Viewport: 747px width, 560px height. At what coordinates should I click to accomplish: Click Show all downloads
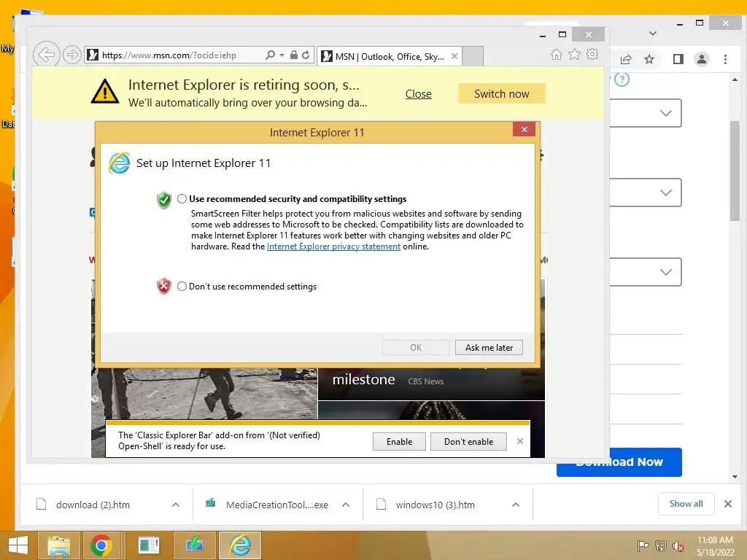(686, 504)
